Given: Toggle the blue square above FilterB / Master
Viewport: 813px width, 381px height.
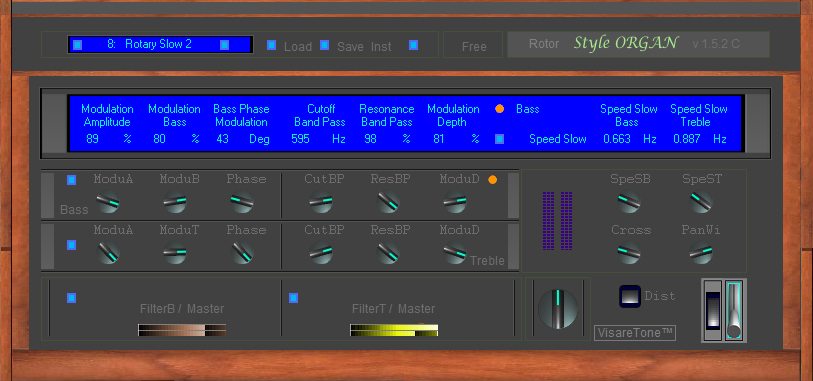Looking at the screenshot, I should tap(72, 298).
